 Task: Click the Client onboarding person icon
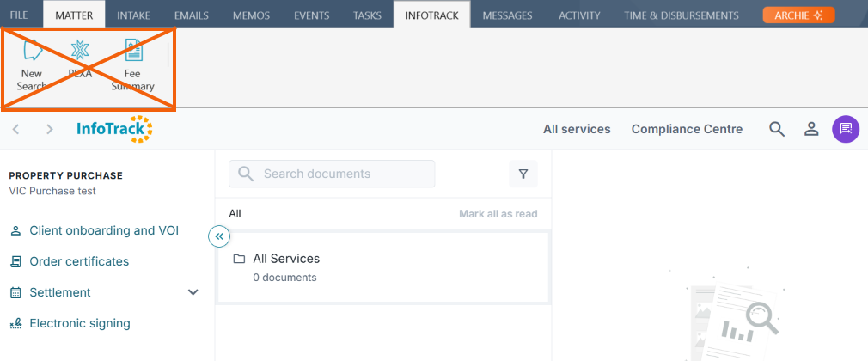15,230
